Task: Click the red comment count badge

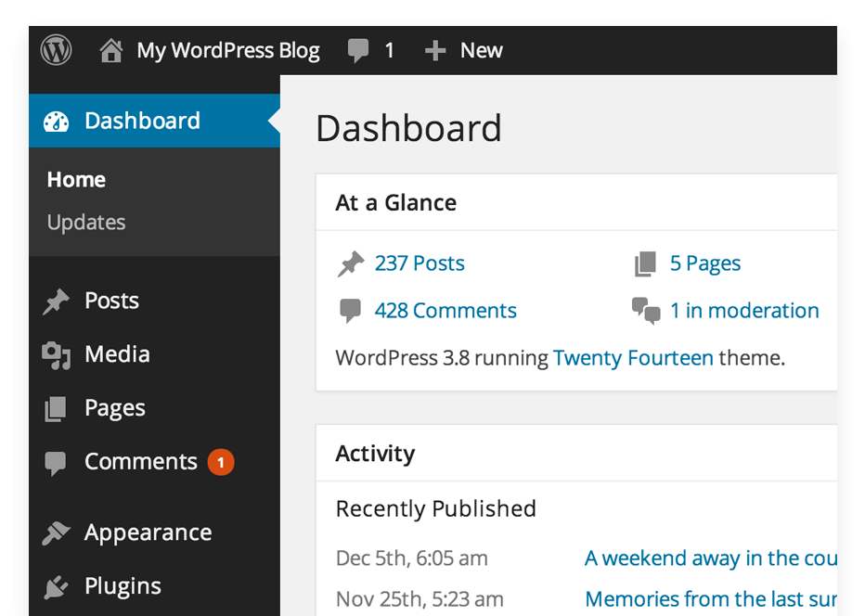Action: [222, 461]
